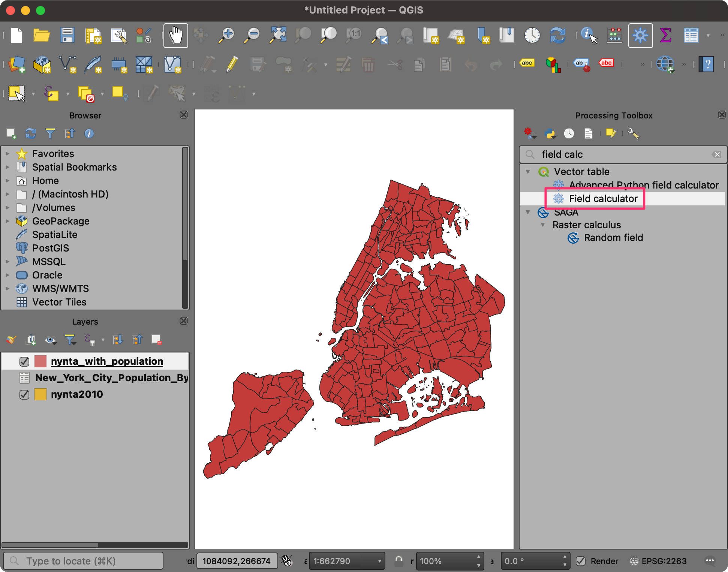This screenshot has height=572, width=728.
Task: Collapse the SAGA provider group
Action: (528, 212)
